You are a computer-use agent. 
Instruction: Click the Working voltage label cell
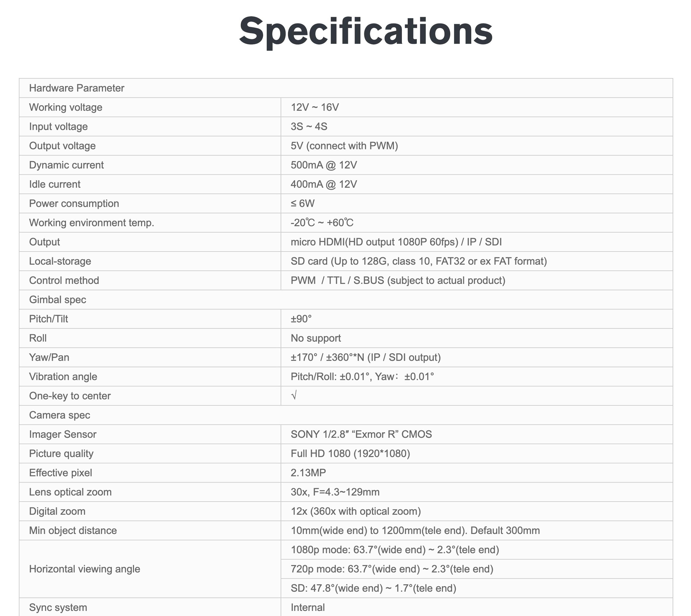66,107
